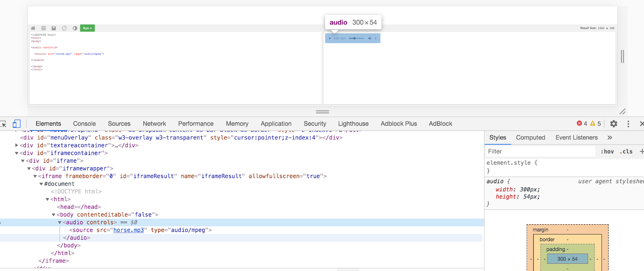Collapse the #document node
This screenshot has width=644, height=271.
pyautogui.click(x=41, y=184)
